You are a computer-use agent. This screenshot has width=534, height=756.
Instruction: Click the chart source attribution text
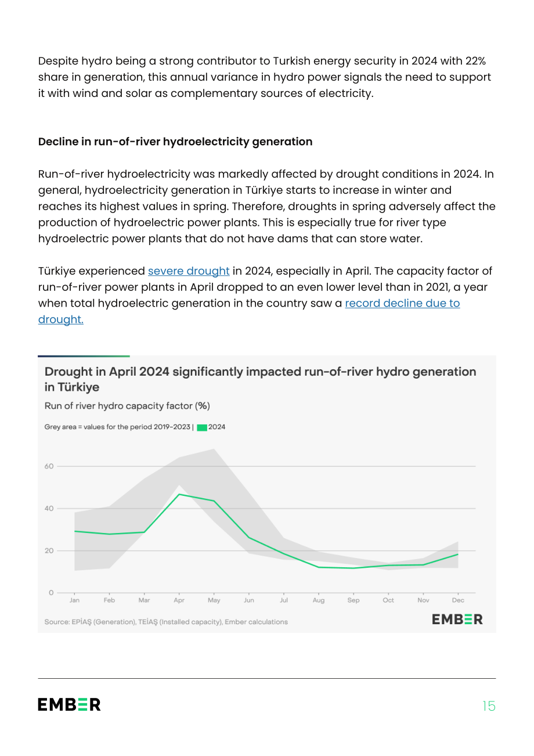(166, 622)
